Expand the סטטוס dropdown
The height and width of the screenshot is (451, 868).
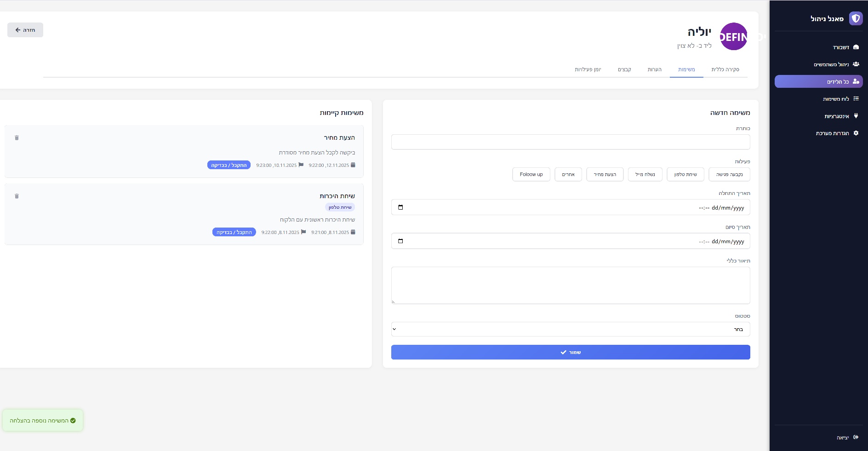(x=570, y=329)
